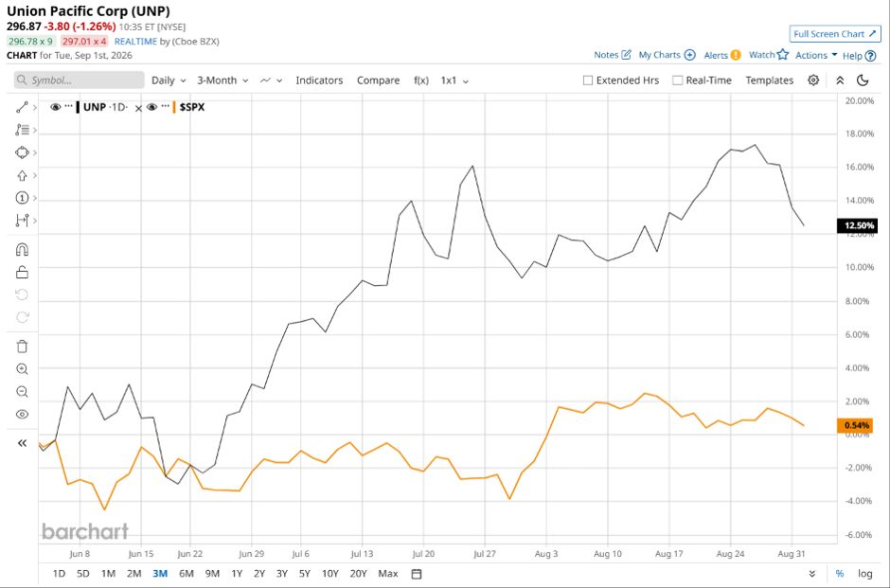Open the Actions dropdown menu
The width and height of the screenshot is (890, 588).
click(816, 55)
